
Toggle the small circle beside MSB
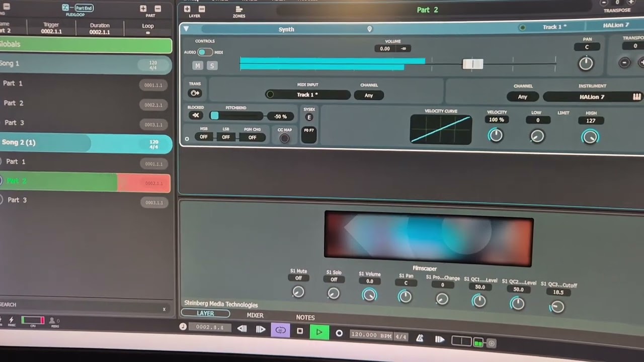[x=187, y=139]
